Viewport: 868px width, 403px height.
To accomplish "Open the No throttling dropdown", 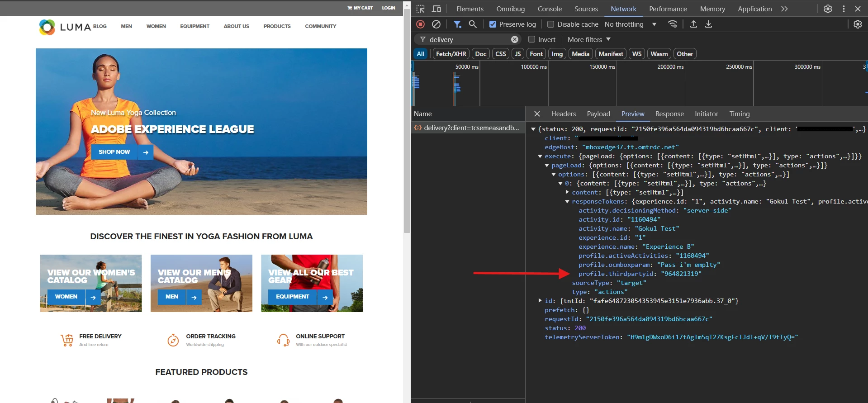I will [631, 24].
